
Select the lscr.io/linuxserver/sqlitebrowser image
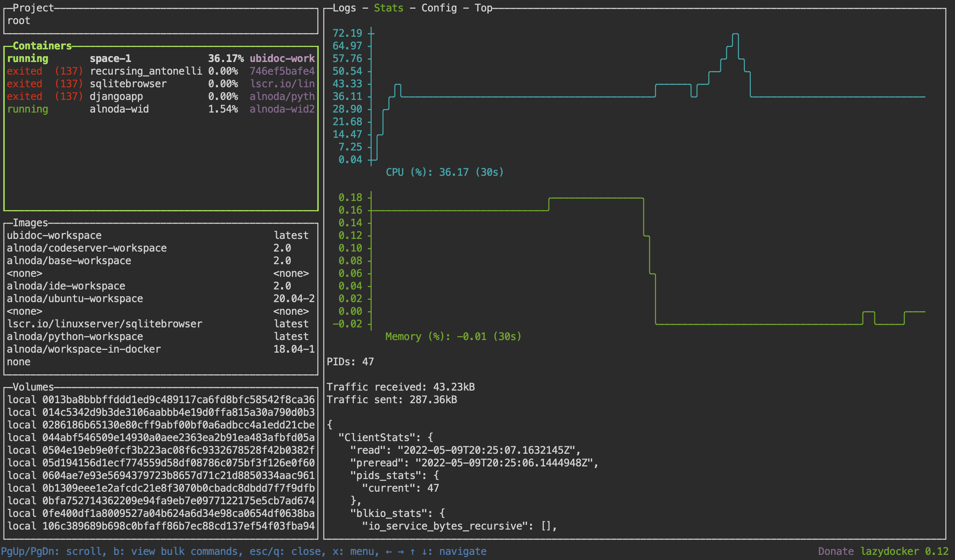click(x=104, y=324)
